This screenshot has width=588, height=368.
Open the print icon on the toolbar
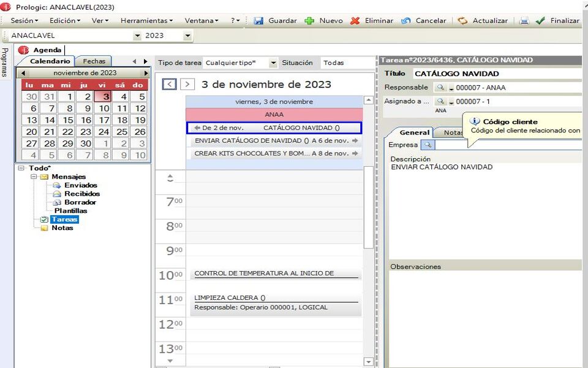click(524, 20)
